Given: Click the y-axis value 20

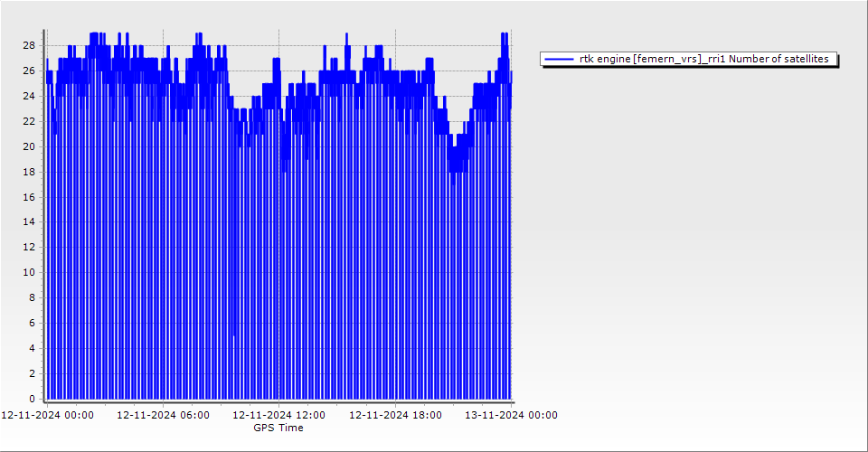Looking at the screenshot, I should click(x=29, y=146).
